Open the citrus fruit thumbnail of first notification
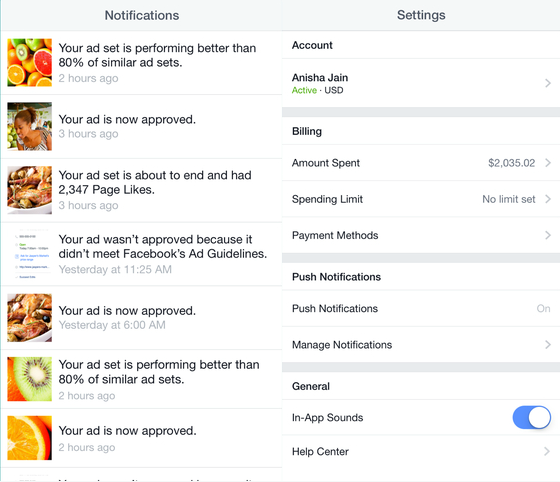The image size is (560, 482). click(x=30, y=62)
